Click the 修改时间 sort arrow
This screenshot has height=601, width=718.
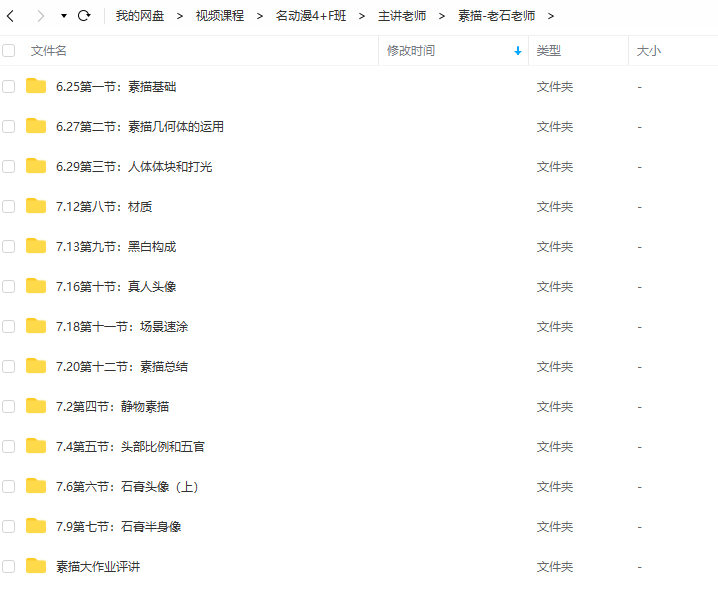click(517, 51)
